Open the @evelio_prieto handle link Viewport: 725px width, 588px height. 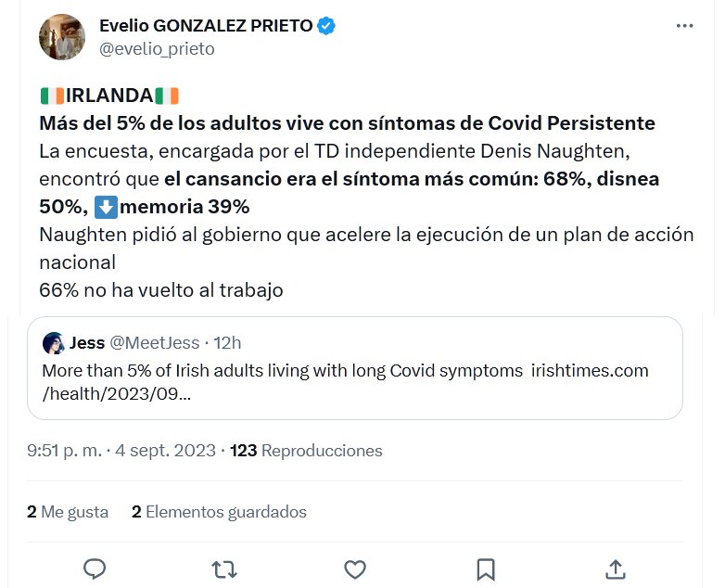[157, 49]
